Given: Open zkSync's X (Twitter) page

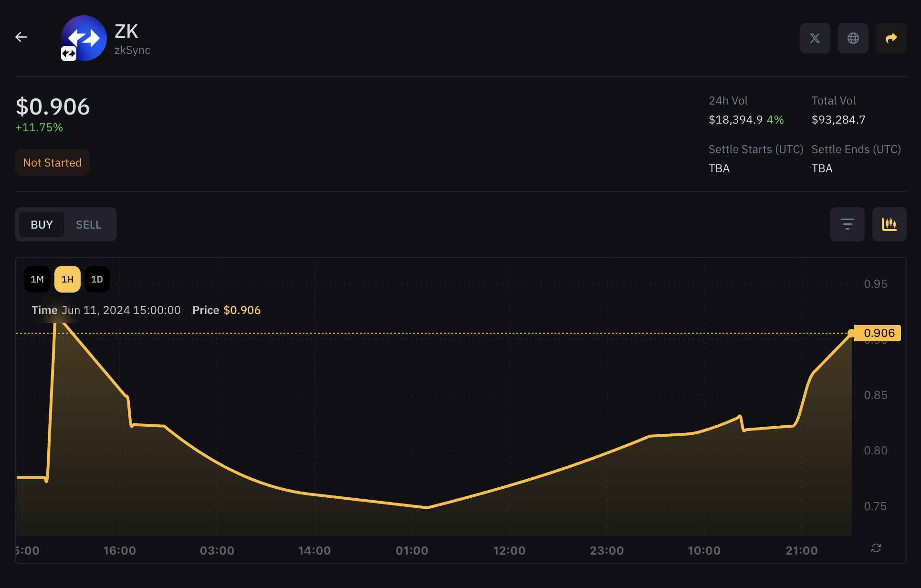Looking at the screenshot, I should (x=815, y=38).
